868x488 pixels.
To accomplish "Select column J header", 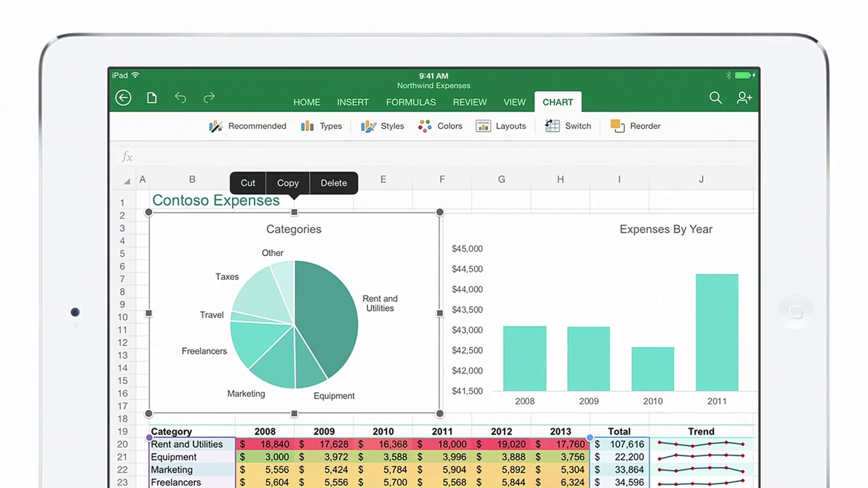I will click(x=701, y=180).
